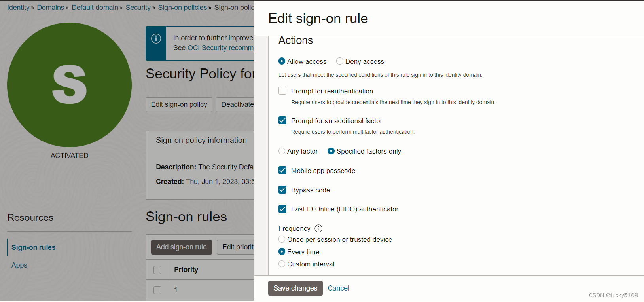The width and height of the screenshot is (644, 302).
Task: Uncheck Mobile app passcode factor
Action: click(x=282, y=170)
